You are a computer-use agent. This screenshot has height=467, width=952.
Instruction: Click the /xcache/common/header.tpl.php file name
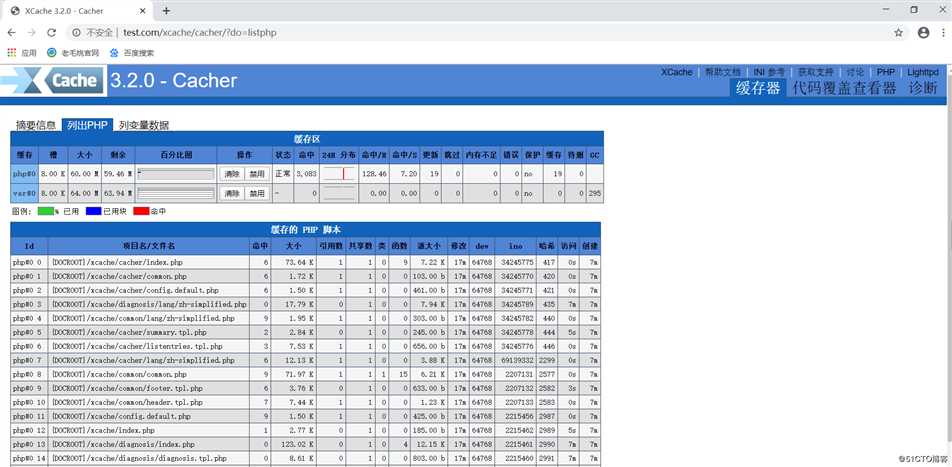pos(127,402)
